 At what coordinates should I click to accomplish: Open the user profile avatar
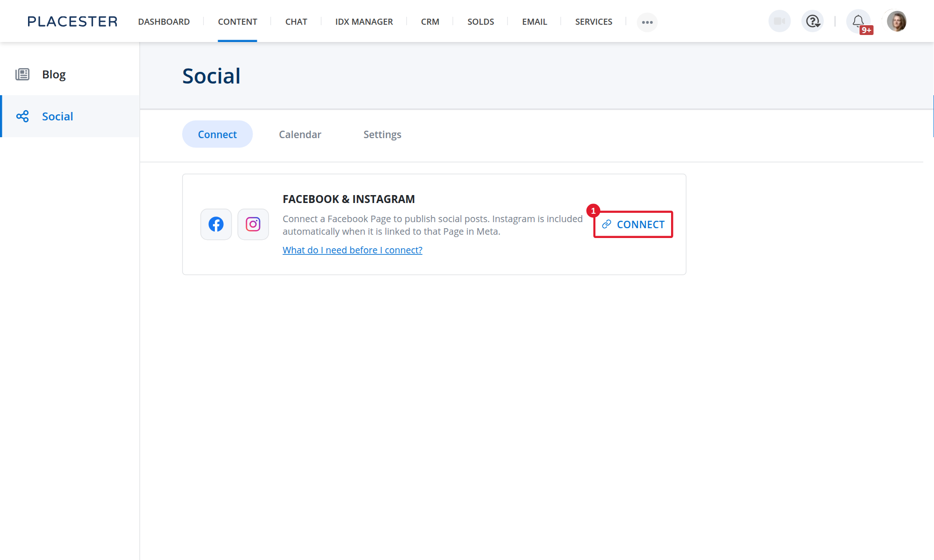(x=897, y=21)
